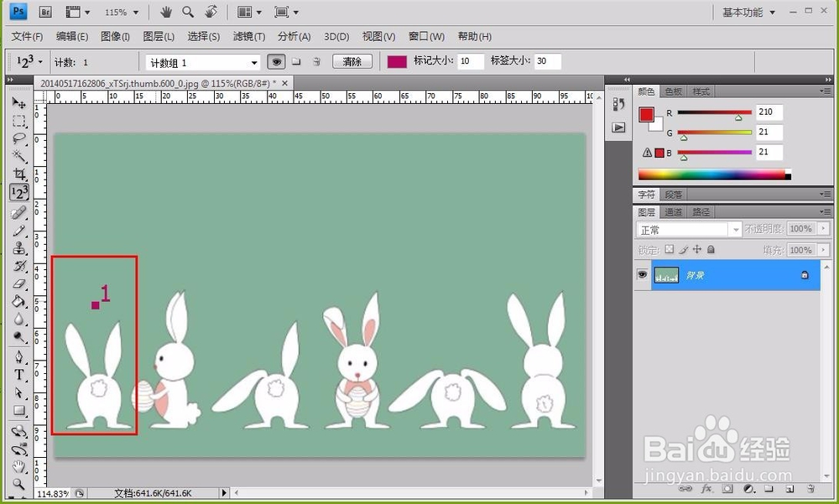Screen dimensions: 839x504
Task: Select the Path Selection tool
Action: coord(18,392)
